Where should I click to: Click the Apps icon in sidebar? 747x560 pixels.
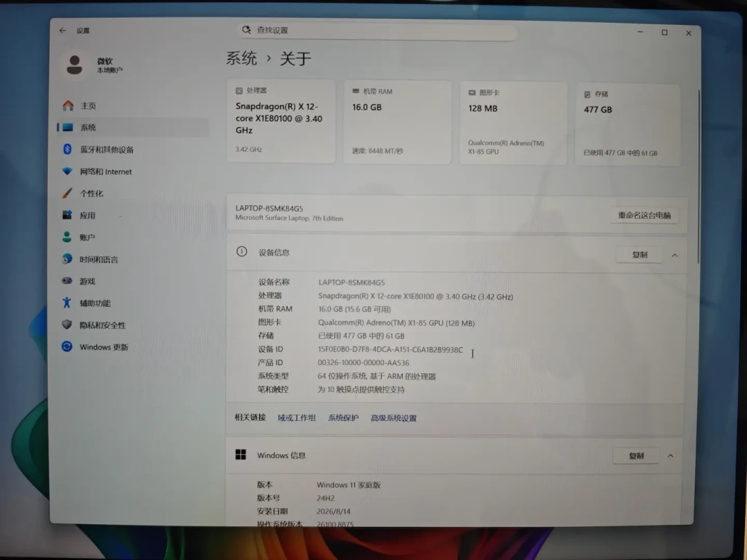(x=67, y=215)
